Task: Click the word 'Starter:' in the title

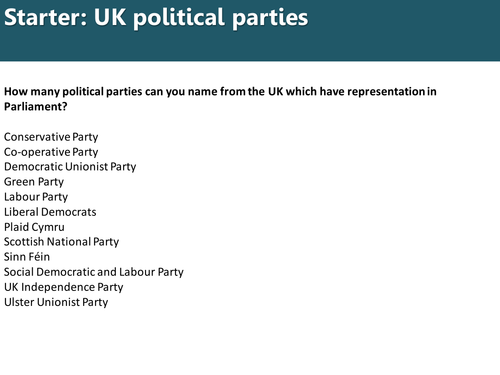Action: (x=46, y=17)
